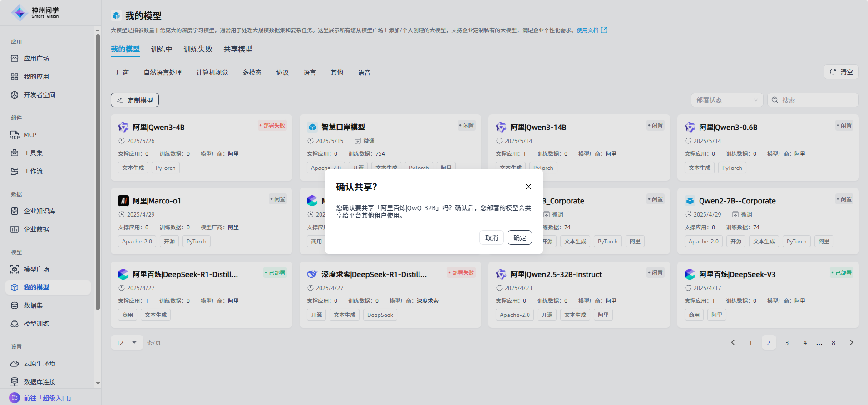Switch to the 共享模型 tab

(x=238, y=49)
